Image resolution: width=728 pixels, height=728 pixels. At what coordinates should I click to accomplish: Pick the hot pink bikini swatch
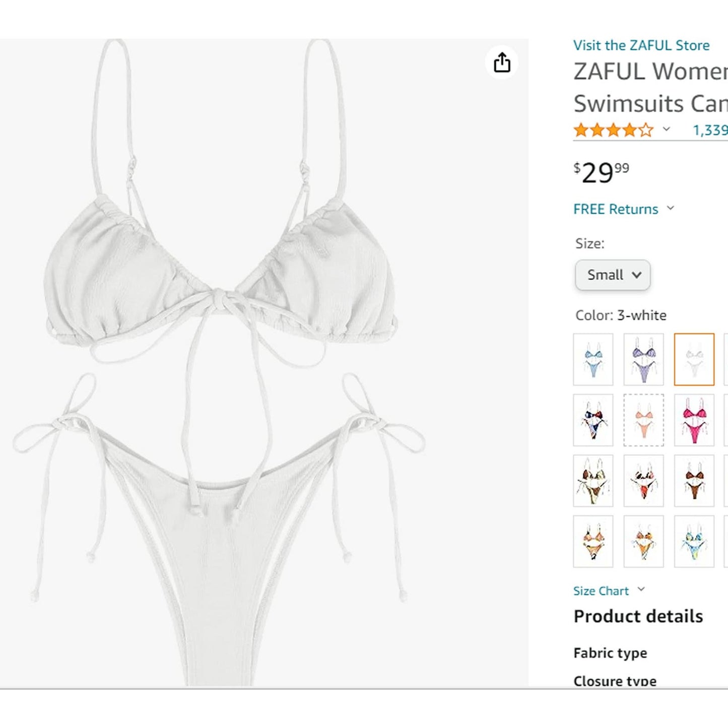tap(694, 420)
